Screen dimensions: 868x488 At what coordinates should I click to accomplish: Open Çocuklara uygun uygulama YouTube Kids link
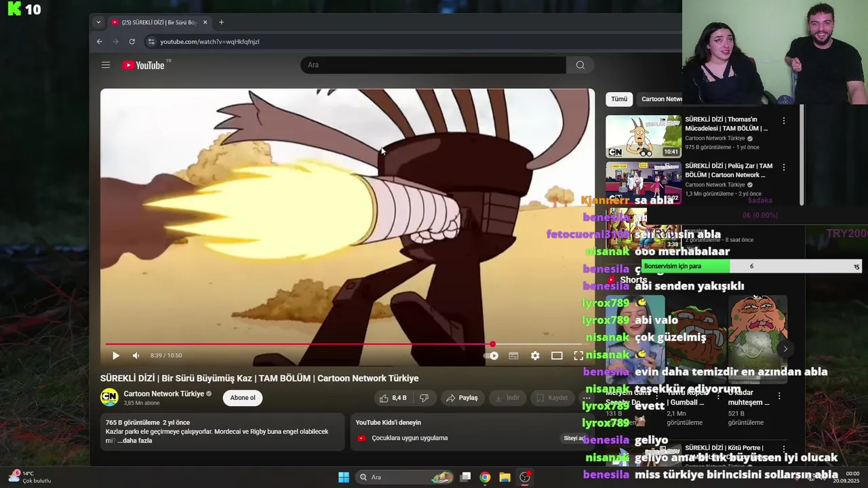pos(410,438)
